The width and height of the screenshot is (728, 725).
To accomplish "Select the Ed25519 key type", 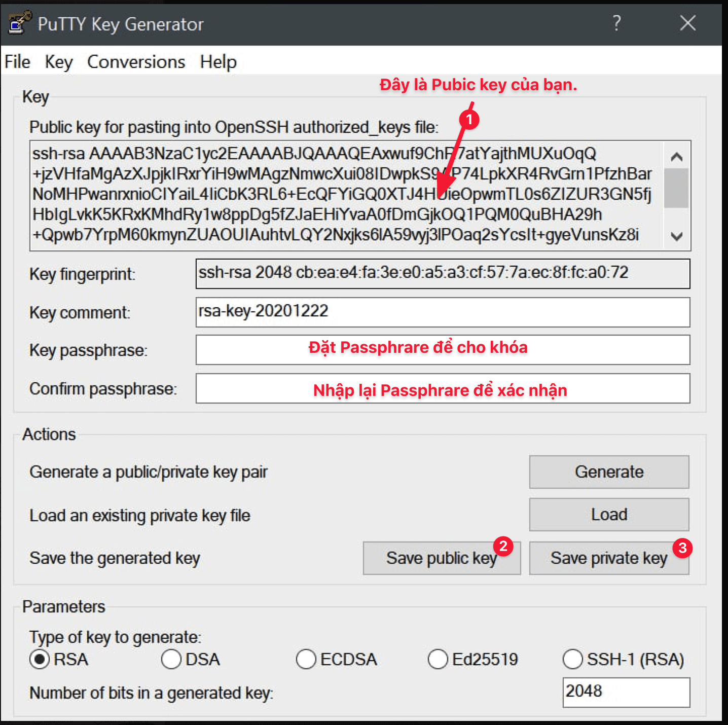I will pyautogui.click(x=439, y=659).
